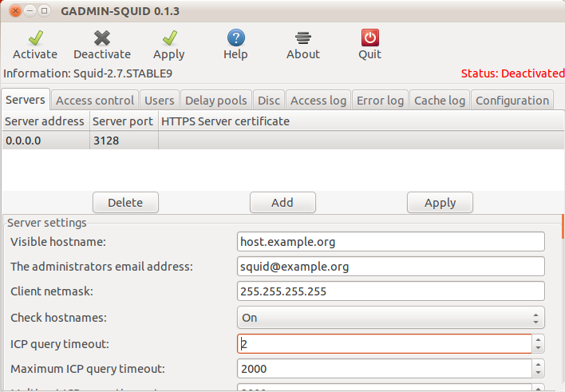Click the Add server button
The width and height of the screenshot is (565, 392).
[282, 202]
